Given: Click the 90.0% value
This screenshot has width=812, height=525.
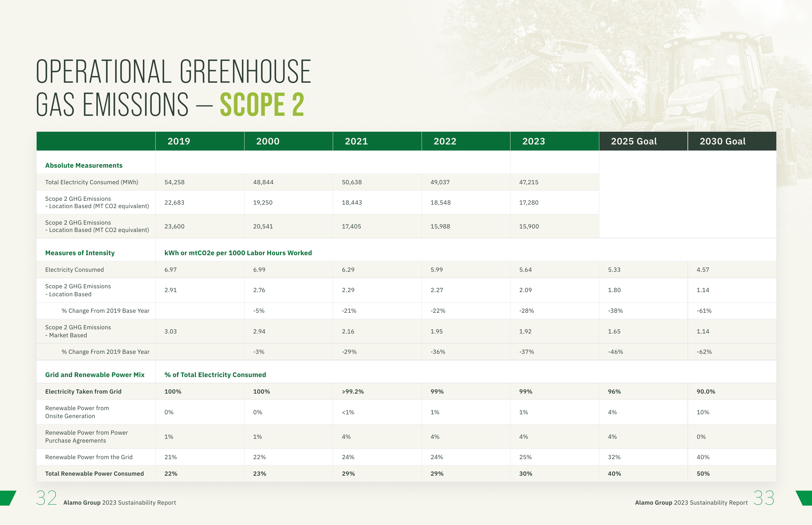Looking at the screenshot, I should [706, 391].
